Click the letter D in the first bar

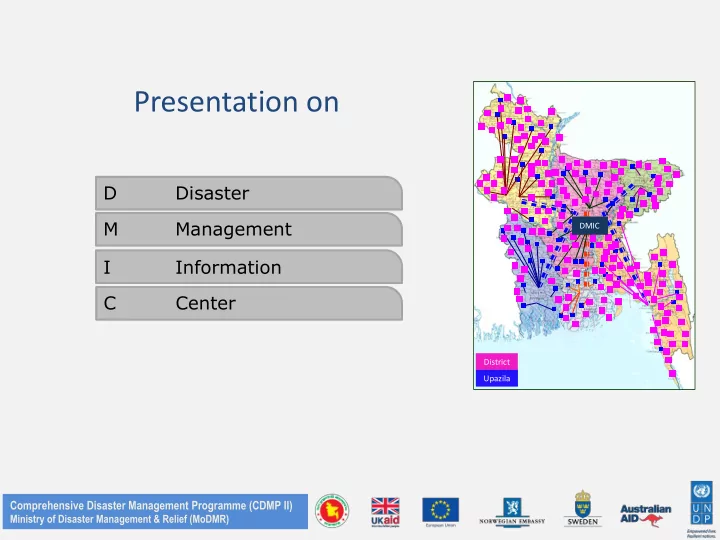pos(110,193)
